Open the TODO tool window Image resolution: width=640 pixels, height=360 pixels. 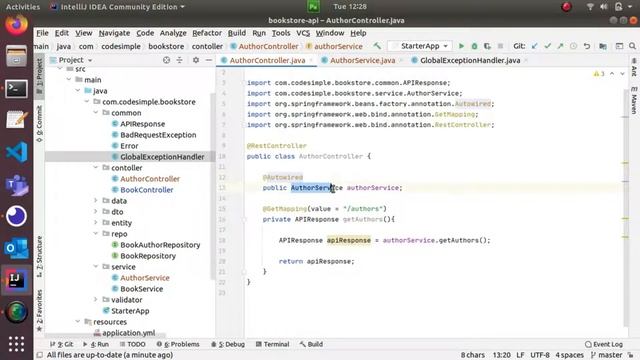click(133, 344)
